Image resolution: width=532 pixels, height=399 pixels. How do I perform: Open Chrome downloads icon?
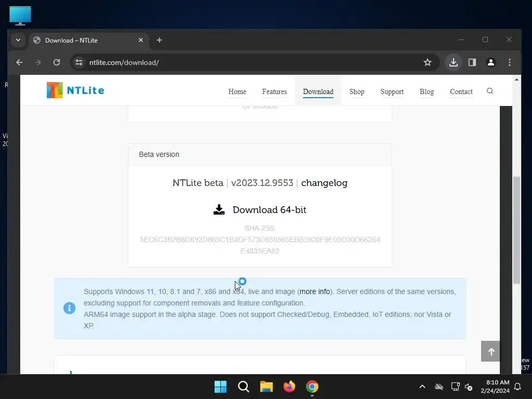[453, 62]
